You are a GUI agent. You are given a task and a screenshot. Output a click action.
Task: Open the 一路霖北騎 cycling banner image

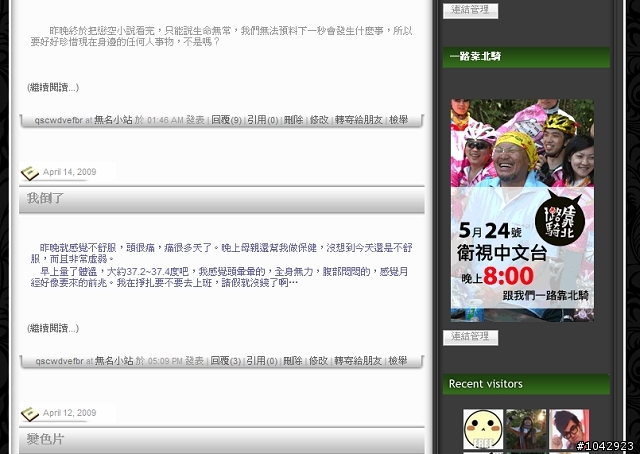[x=522, y=210]
